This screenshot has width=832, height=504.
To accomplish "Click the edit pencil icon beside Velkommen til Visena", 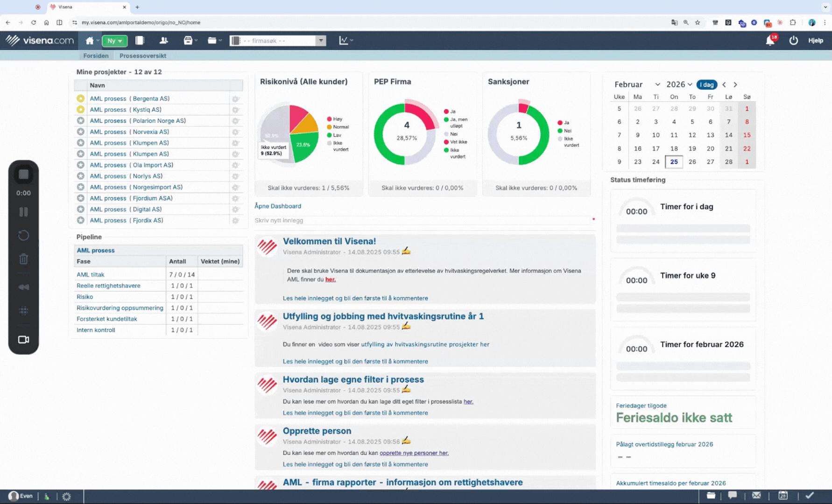I will pyautogui.click(x=406, y=251).
